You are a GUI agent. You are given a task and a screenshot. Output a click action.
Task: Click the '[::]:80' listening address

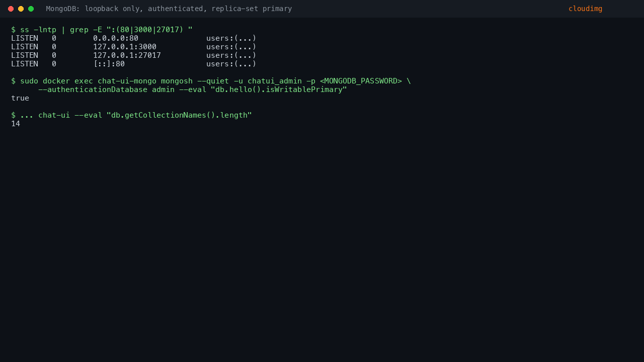(109, 64)
